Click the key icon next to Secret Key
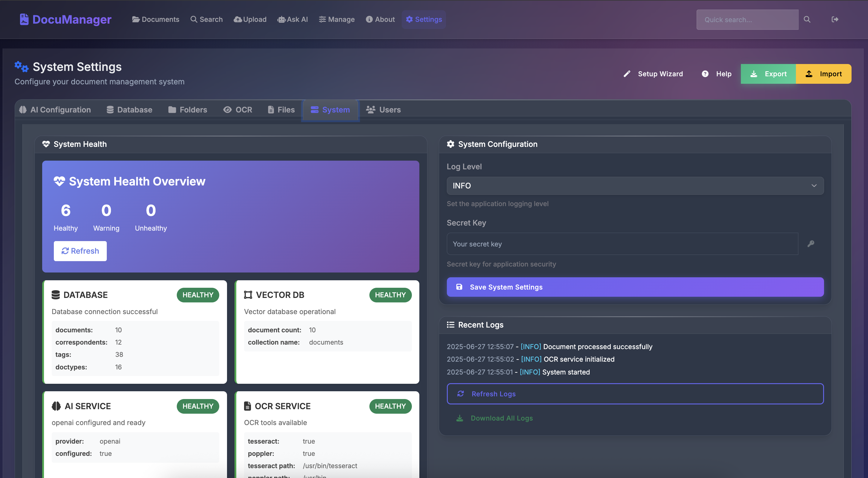The width and height of the screenshot is (868, 478). (811, 244)
